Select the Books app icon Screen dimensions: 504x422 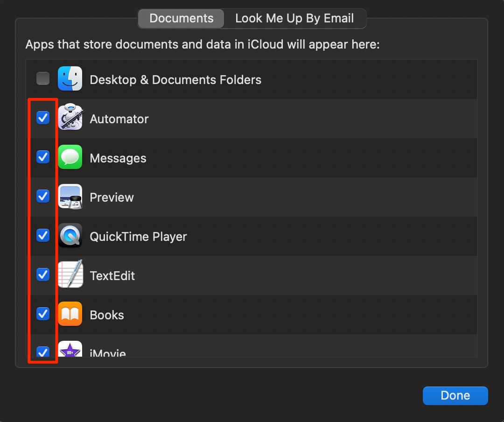point(70,314)
